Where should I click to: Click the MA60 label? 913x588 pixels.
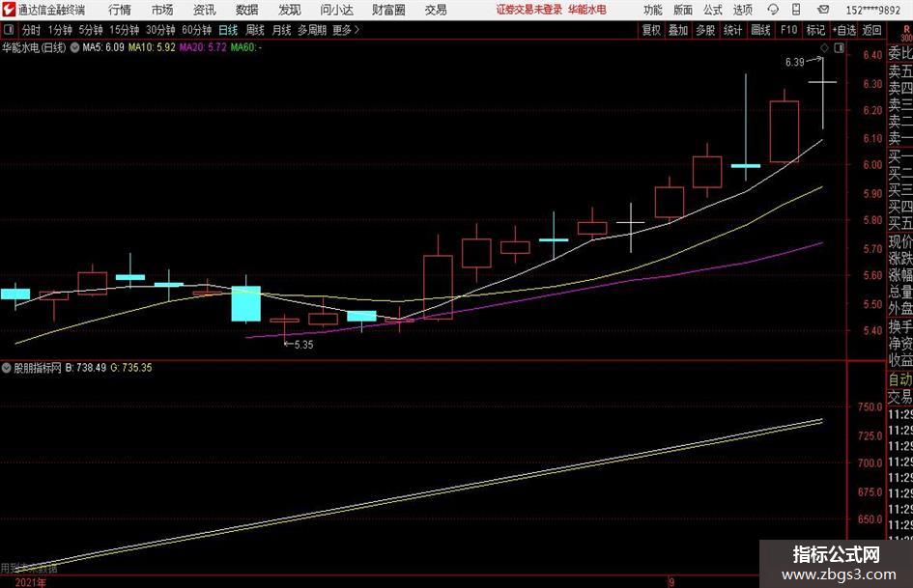tap(245, 47)
